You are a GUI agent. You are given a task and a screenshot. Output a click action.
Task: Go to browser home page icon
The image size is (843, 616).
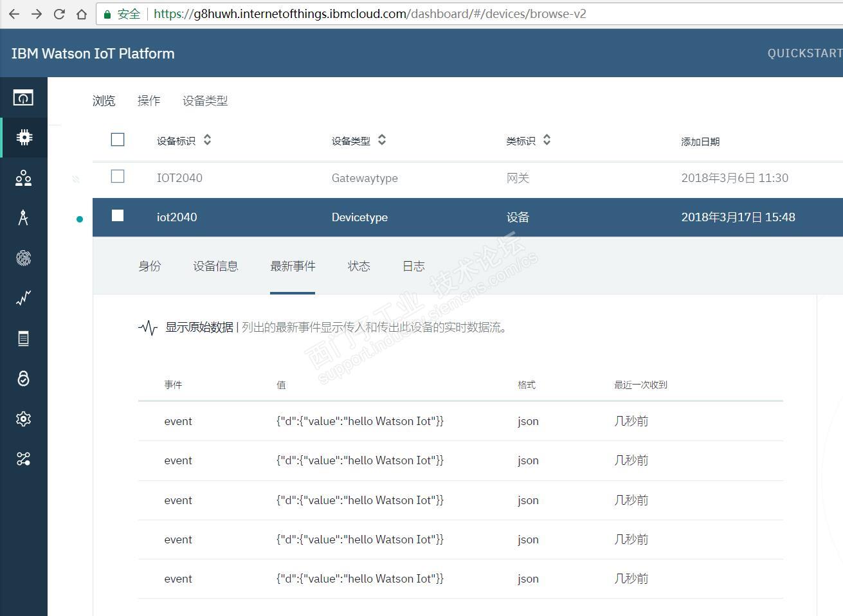[82, 14]
